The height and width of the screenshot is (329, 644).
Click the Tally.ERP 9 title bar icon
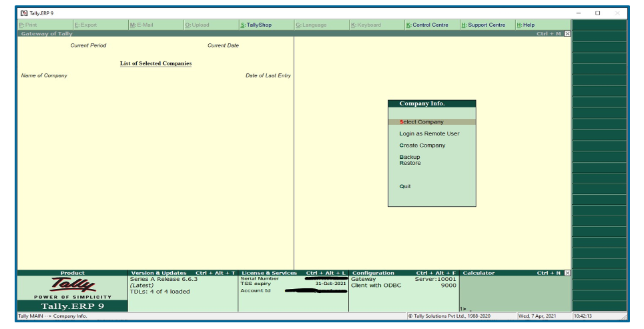pos(24,13)
